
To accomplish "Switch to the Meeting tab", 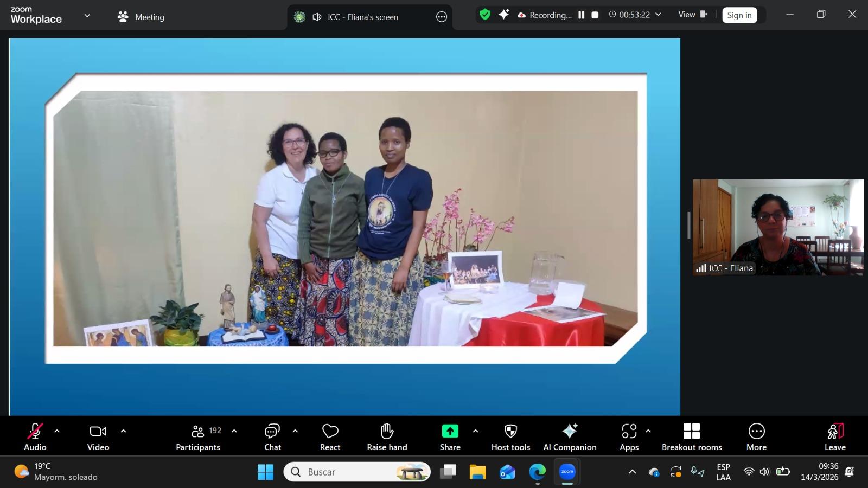I will 141,17.
